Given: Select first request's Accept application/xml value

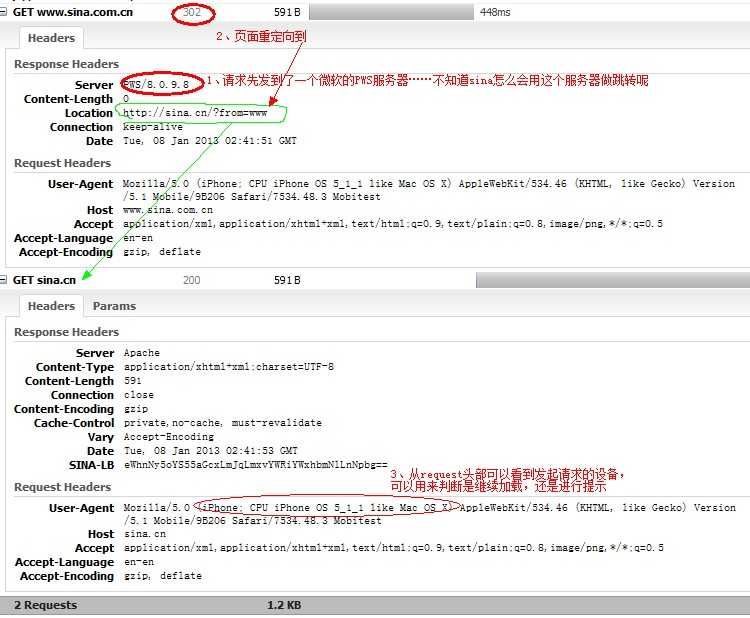Looking at the screenshot, I should [393, 223].
